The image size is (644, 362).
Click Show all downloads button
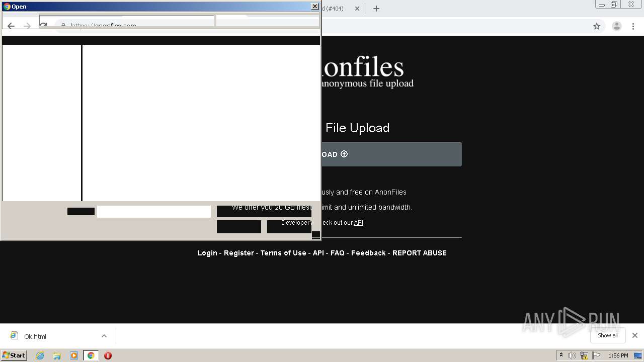[608, 335]
